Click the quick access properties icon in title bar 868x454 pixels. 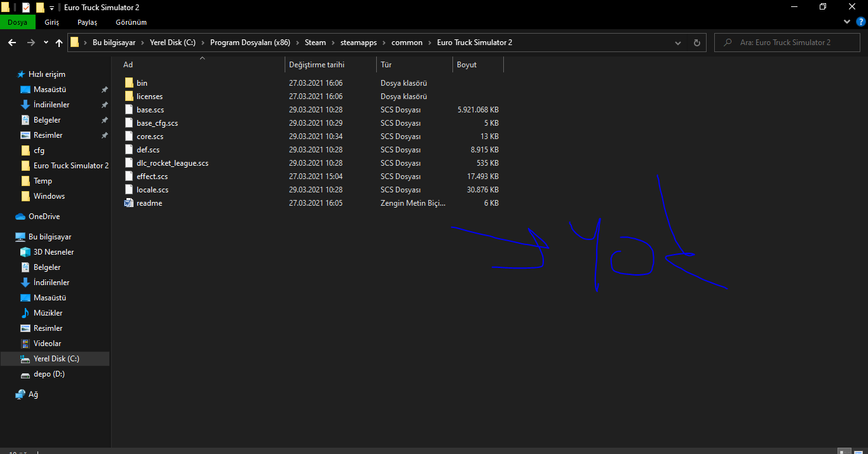(x=26, y=8)
